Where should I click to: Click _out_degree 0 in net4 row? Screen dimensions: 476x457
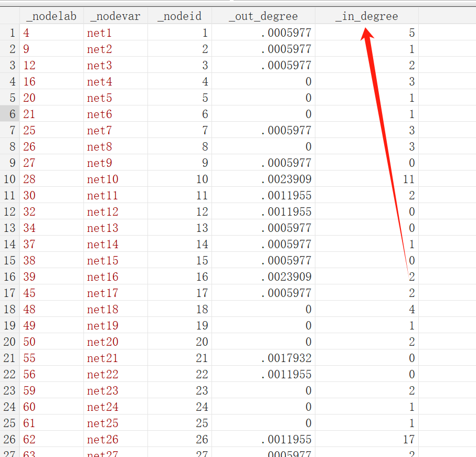pos(263,82)
